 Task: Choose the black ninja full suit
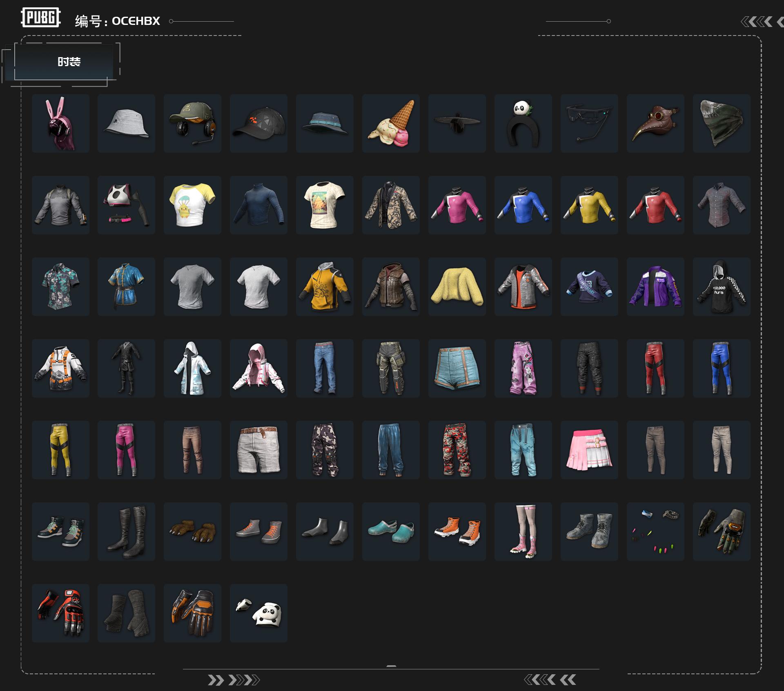127,368
